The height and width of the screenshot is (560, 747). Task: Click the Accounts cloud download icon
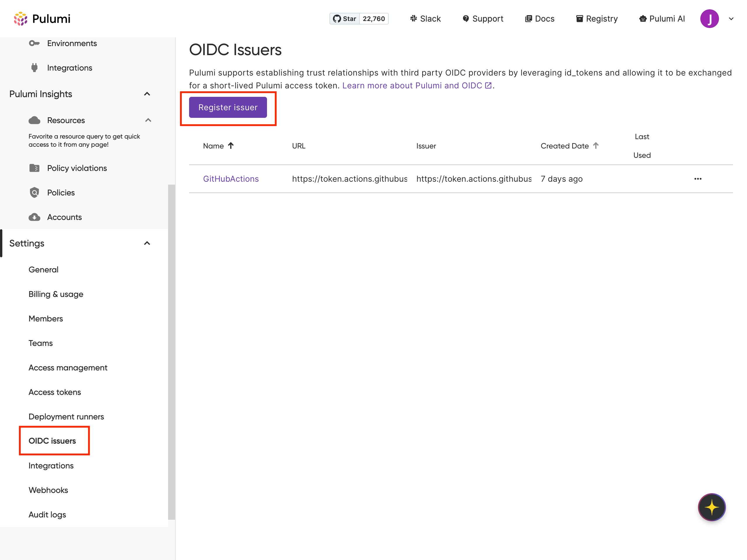pos(34,217)
